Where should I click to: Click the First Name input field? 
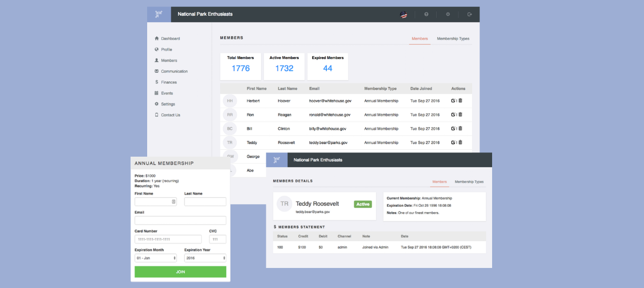point(156,201)
